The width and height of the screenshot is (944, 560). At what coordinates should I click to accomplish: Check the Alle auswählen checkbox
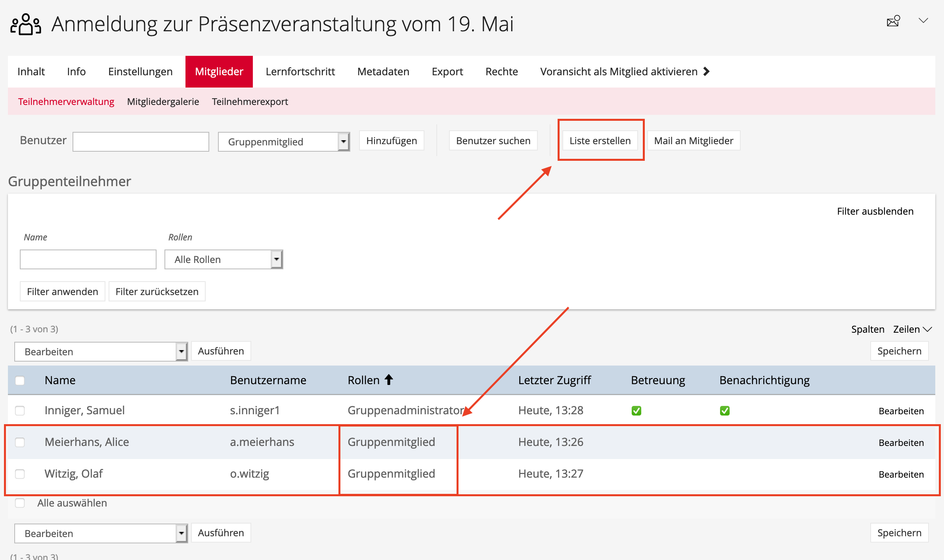pos(20,503)
